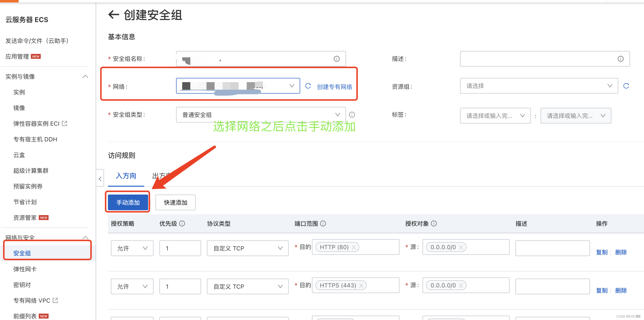Open 专有宿主机 DDH
Viewport: 644px width, 320px height.
(35, 139)
